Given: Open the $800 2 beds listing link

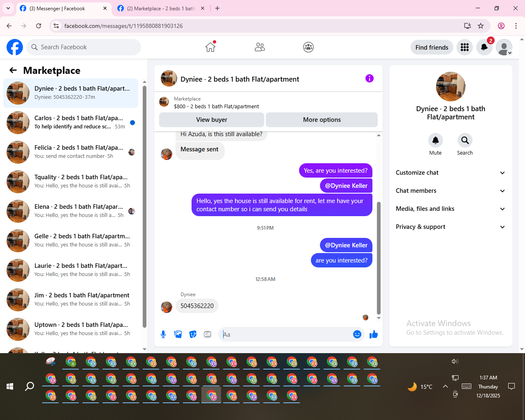Looking at the screenshot, I should [x=216, y=106].
